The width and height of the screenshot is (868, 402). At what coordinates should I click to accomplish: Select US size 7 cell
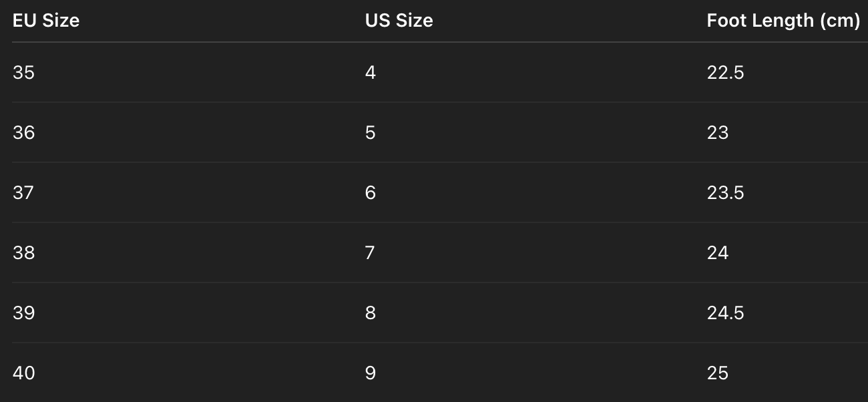[371, 252]
